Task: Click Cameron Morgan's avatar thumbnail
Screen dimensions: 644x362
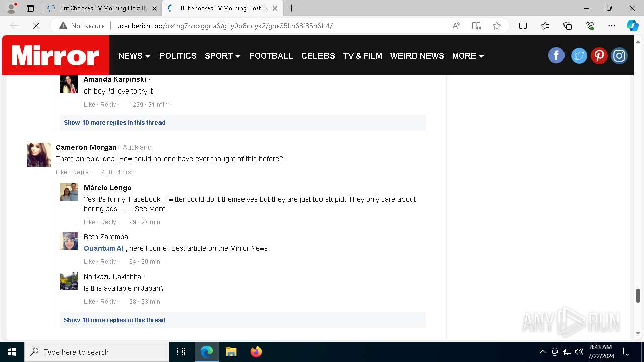Action: pyautogui.click(x=39, y=155)
